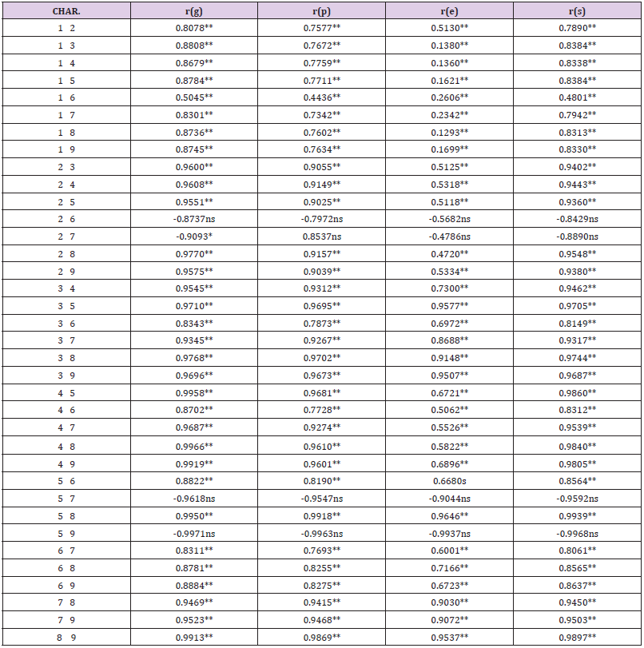644x648 pixels.
Task: Click the 0.9702** cell in row 3 8
Action: (x=321, y=358)
